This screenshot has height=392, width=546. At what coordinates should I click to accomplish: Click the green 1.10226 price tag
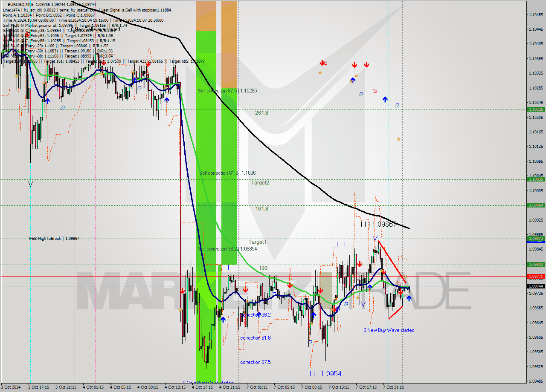coord(536,110)
